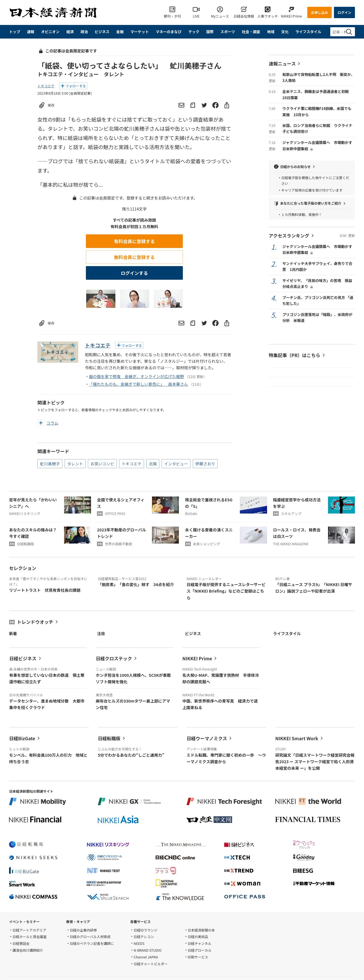Screen dimensions: 364x980
Task: Open the NIKKEI Smart Work chevron heading
Action: tap(299, 738)
